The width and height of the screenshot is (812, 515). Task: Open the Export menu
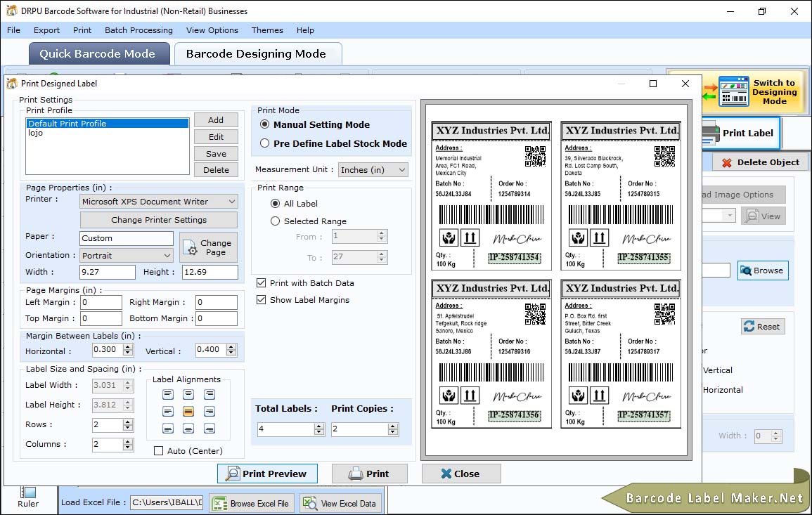[x=46, y=30]
